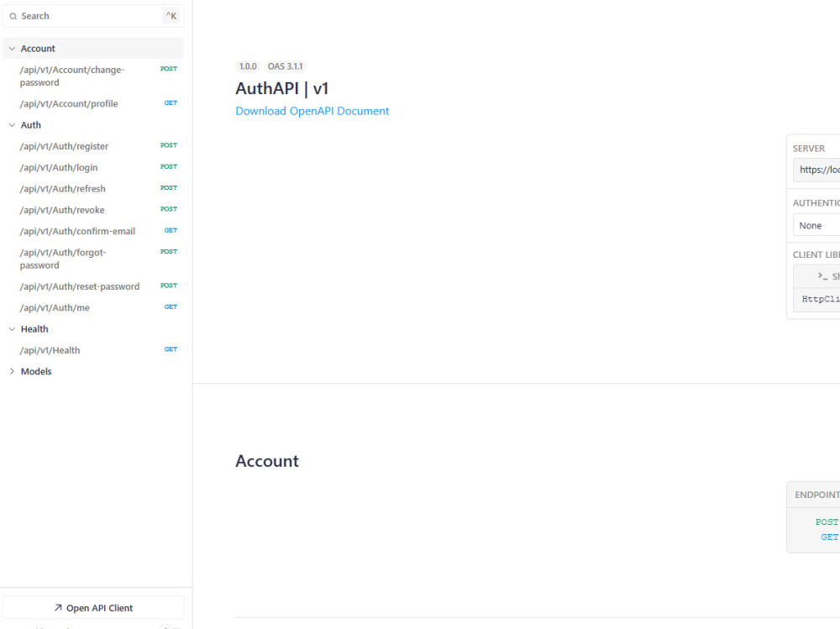Expand the Models section chevron
Image resolution: width=840 pixels, height=629 pixels.
pyautogui.click(x=12, y=371)
